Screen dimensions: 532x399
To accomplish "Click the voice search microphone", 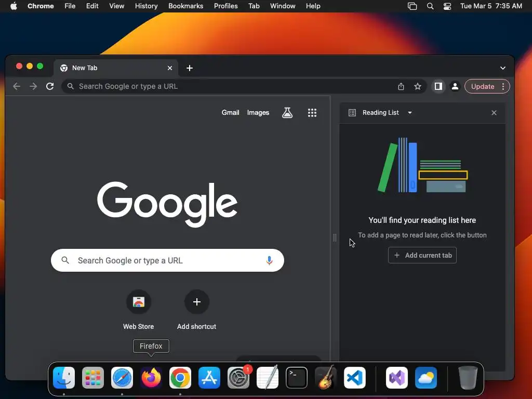I will pos(269,261).
